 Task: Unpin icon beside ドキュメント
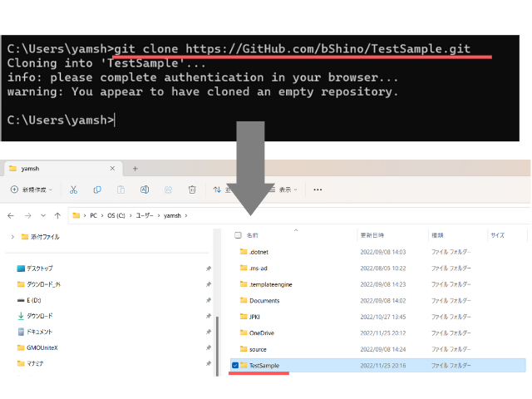click(x=209, y=332)
